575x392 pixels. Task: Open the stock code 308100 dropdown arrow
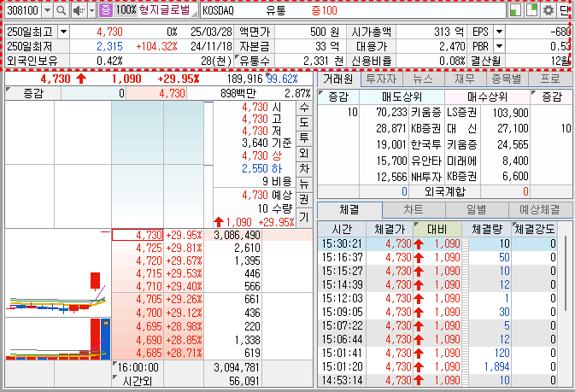click(47, 10)
